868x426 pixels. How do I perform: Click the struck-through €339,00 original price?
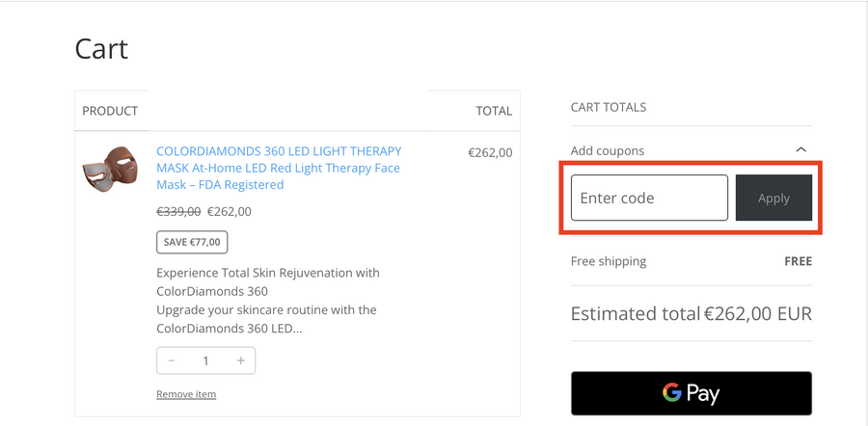tap(178, 211)
